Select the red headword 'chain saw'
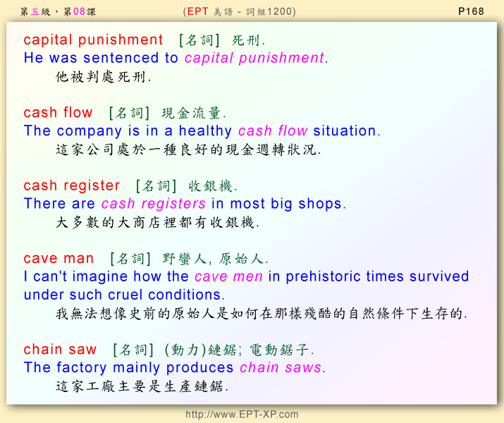The height and width of the screenshot is (423, 504). point(60,350)
